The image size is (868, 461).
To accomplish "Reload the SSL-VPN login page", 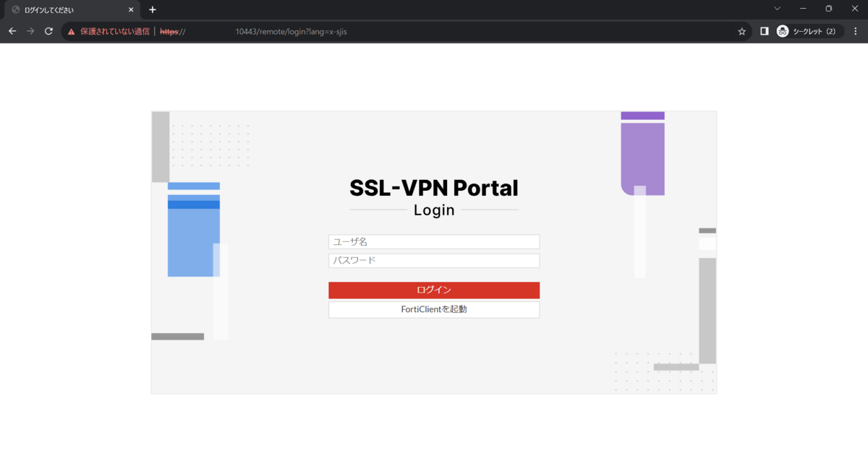I will pos(48,31).
